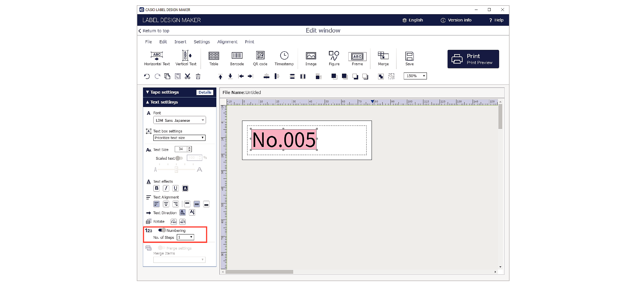
Task: Open the Alignment menu
Action: [227, 42]
